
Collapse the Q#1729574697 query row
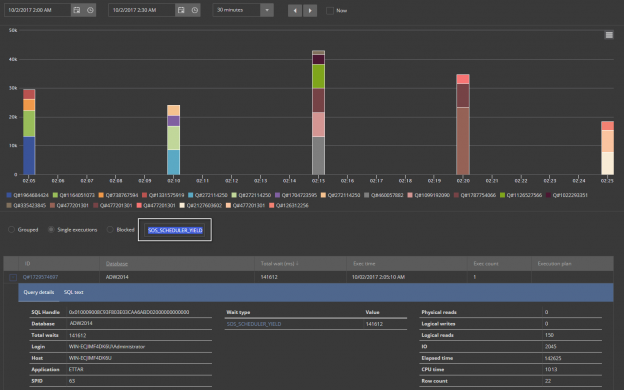(13, 277)
